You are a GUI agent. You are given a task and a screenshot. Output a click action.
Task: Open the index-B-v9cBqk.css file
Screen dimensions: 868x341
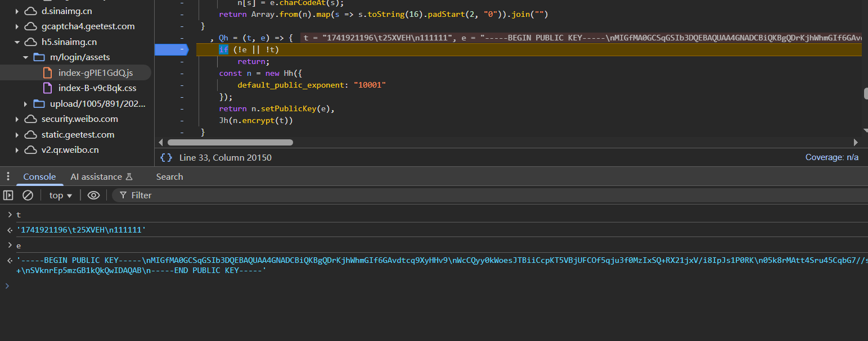[x=97, y=88]
